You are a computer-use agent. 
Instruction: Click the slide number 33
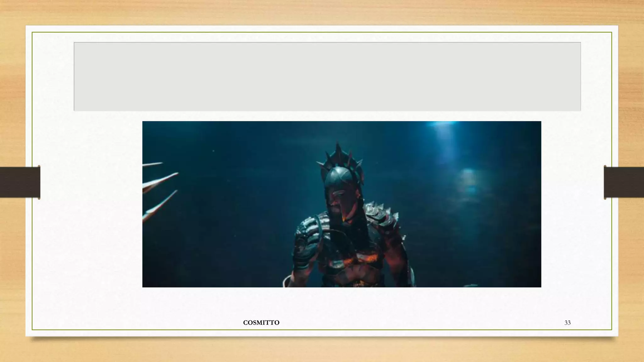coord(567,323)
